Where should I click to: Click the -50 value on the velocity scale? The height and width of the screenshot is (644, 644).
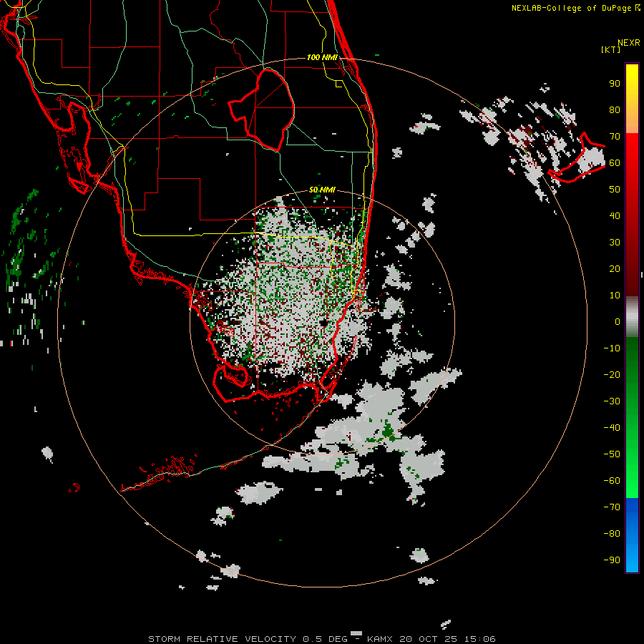click(x=612, y=454)
